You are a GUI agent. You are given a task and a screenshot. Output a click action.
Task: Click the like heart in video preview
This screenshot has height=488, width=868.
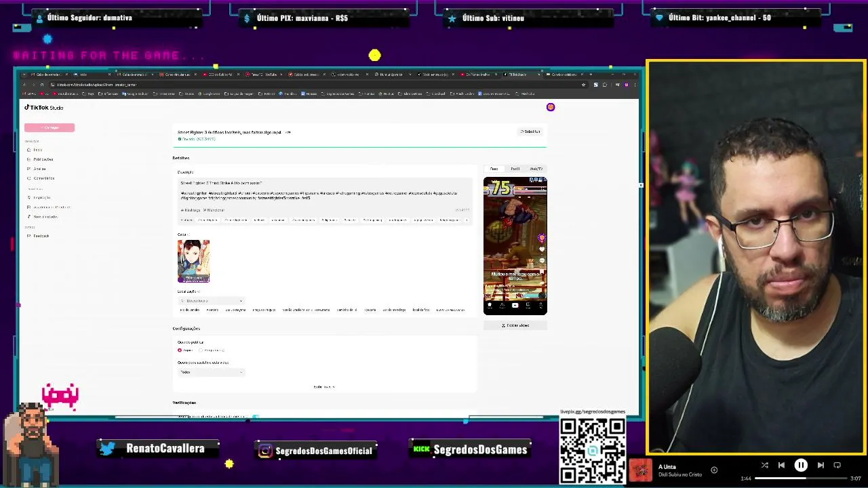[x=542, y=249]
